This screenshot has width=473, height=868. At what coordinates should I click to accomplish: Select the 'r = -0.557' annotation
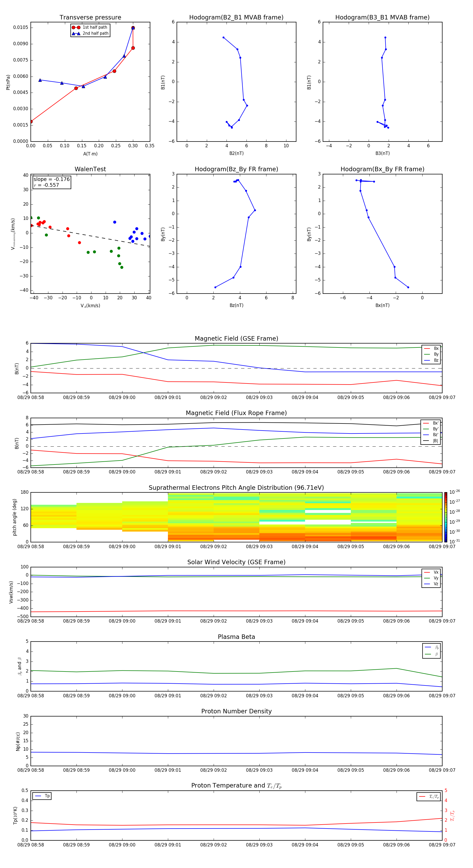tap(47, 185)
